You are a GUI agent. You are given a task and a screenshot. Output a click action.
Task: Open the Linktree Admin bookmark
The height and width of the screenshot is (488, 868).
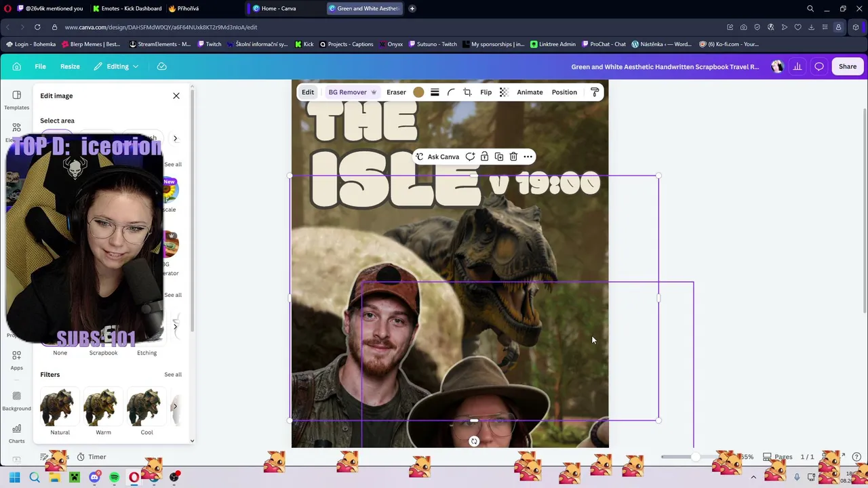pyautogui.click(x=553, y=44)
